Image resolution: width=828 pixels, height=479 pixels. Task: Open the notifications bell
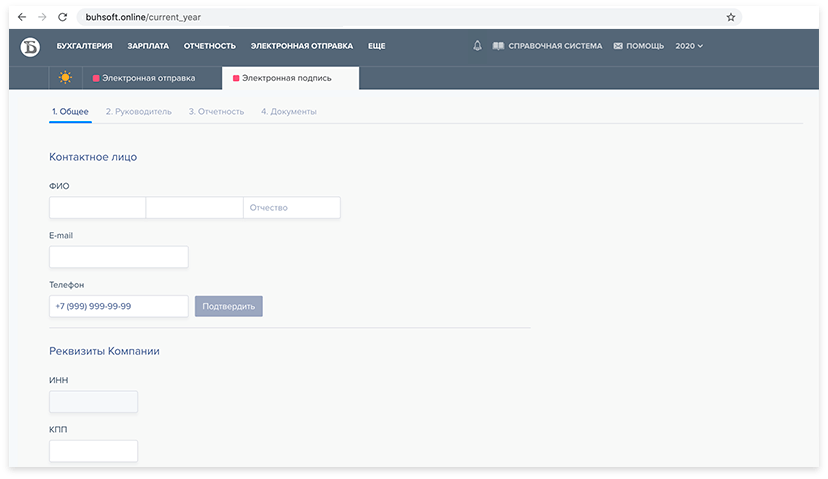pyautogui.click(x=477, y=46)
